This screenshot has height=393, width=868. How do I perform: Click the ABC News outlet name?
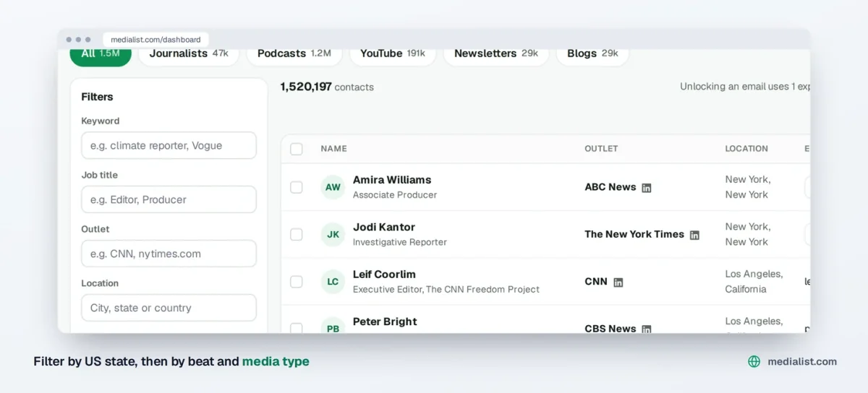(610, 187)
